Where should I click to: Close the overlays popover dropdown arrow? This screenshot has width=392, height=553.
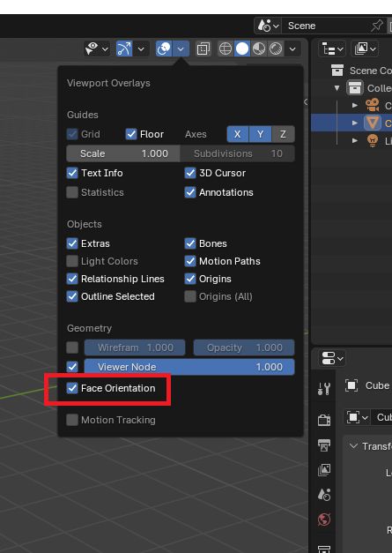(x=181, y=49)
